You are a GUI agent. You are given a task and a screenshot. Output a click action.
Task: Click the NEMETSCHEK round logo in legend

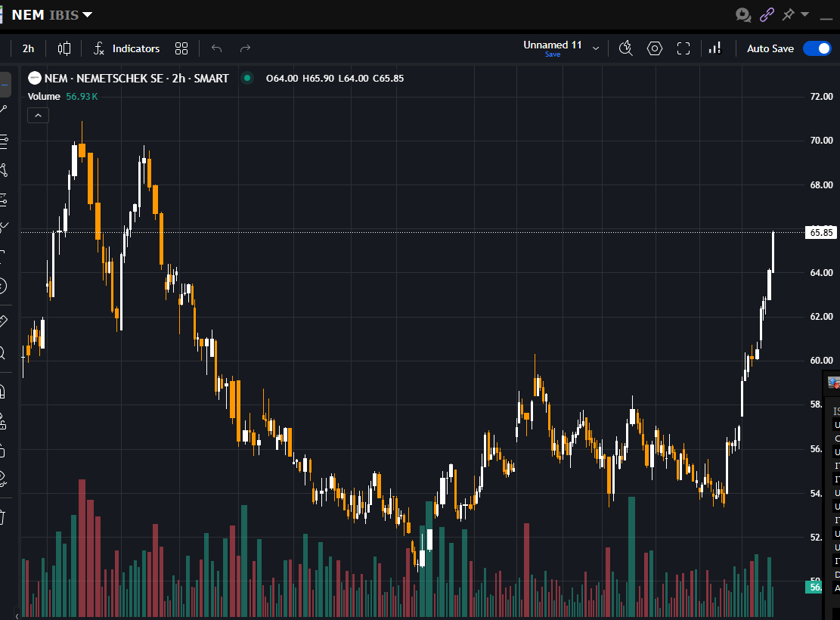tap(35, 78)
